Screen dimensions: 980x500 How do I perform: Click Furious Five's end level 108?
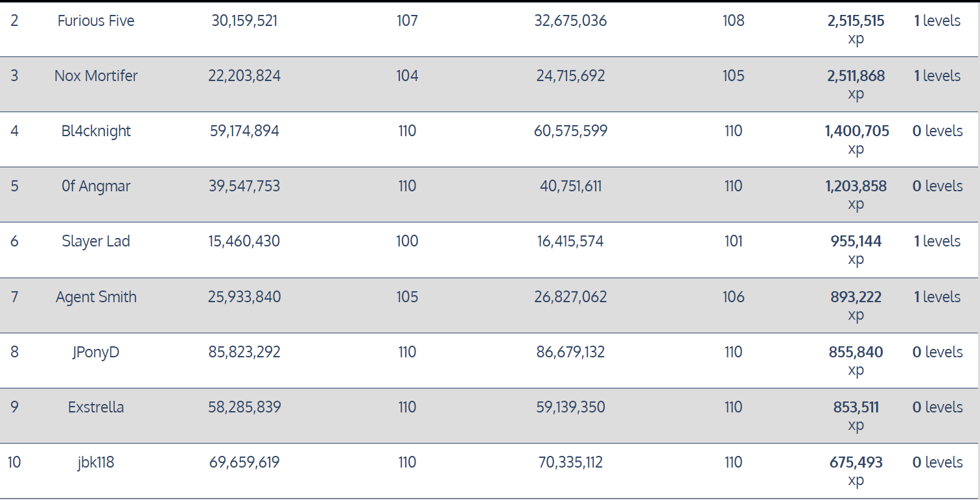tap(733, 21)
